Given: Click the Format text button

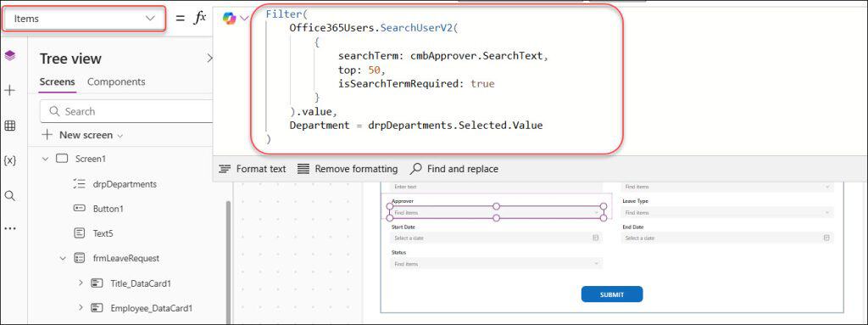Looking at the screenshot, I should 253,169.
